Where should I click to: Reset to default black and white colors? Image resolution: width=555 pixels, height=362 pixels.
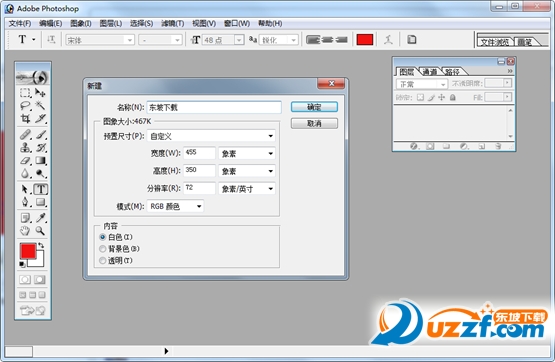(22, 264)
